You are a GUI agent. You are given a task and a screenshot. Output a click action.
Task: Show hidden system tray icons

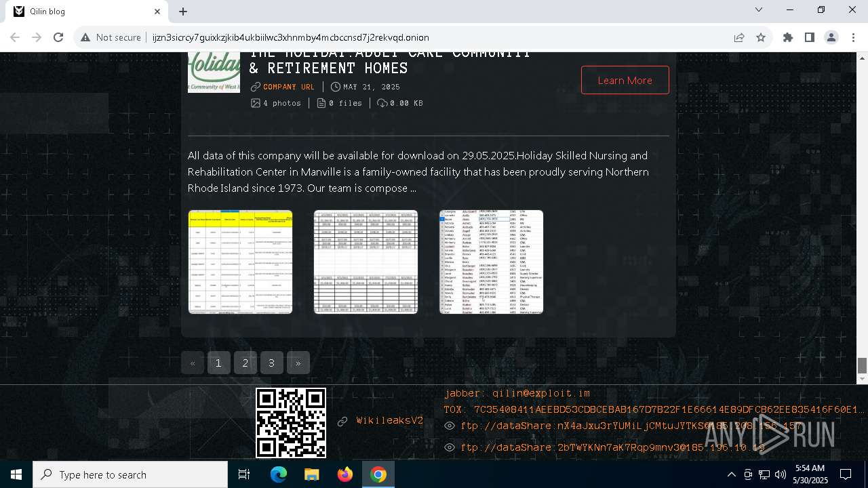point(731,474)
